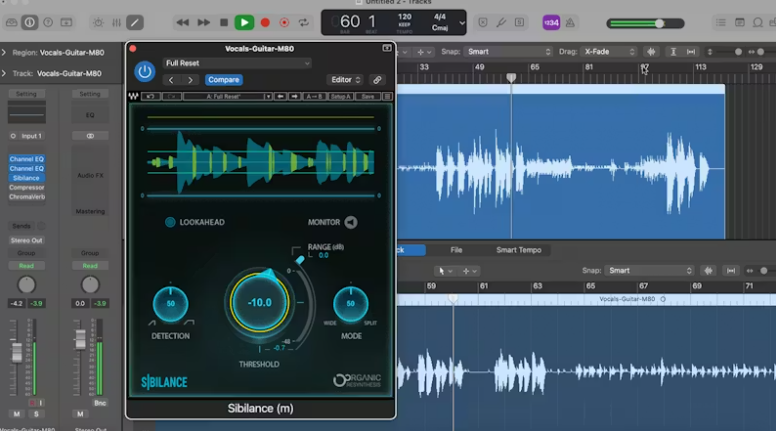Click the Waves A to B copy button
This screenshot has height=431, width=776.
click(315, 96)
